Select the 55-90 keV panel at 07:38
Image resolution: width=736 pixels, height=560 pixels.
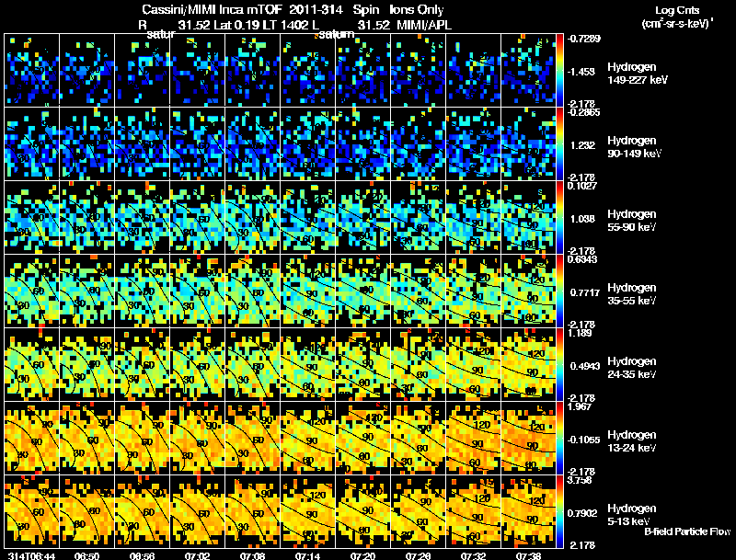(x=528, y=217)
